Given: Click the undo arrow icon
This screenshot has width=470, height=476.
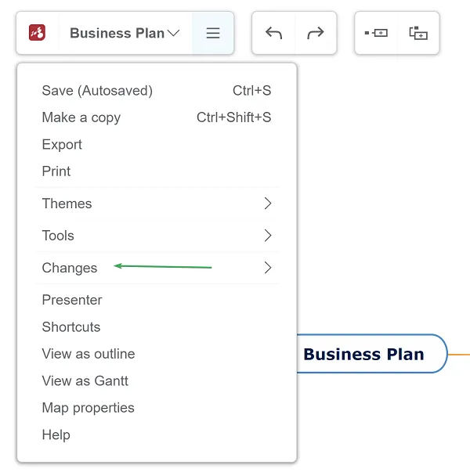Looking at the screenshot, I should [273, 33].
